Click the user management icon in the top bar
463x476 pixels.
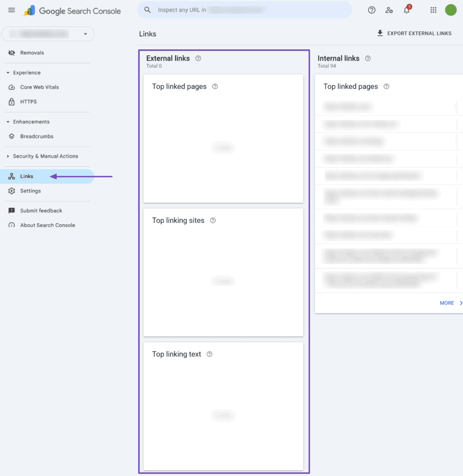[x=389, y=10]
